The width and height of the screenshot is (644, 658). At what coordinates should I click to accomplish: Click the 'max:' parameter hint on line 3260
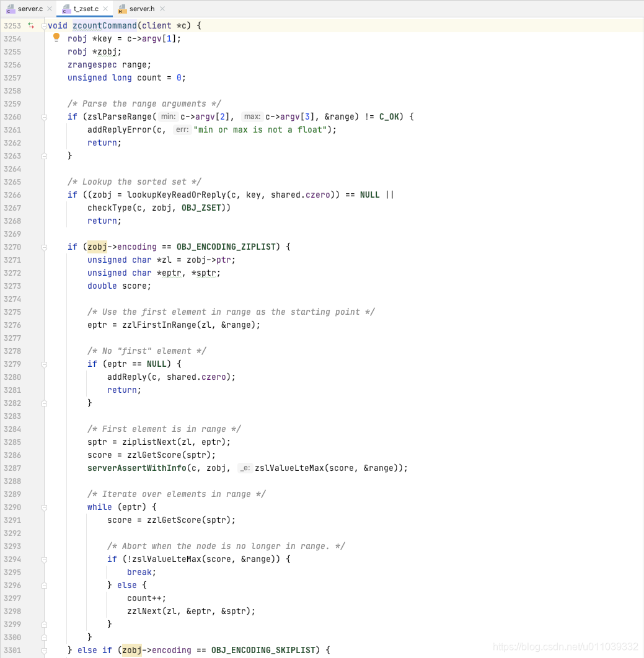[x=252, y=116]
